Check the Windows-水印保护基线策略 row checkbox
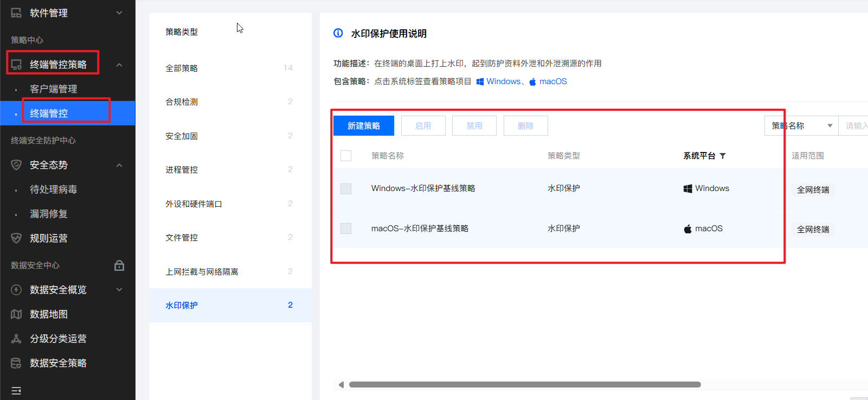 click(346, 189)
